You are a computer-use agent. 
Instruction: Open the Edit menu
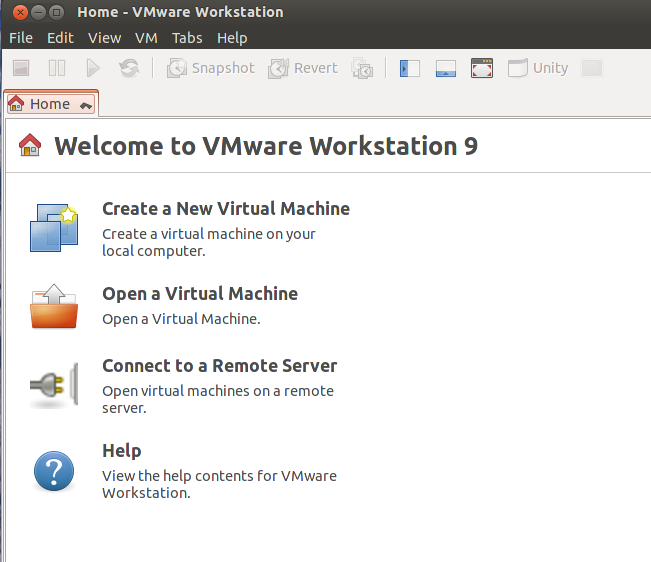tap(60, 38)
